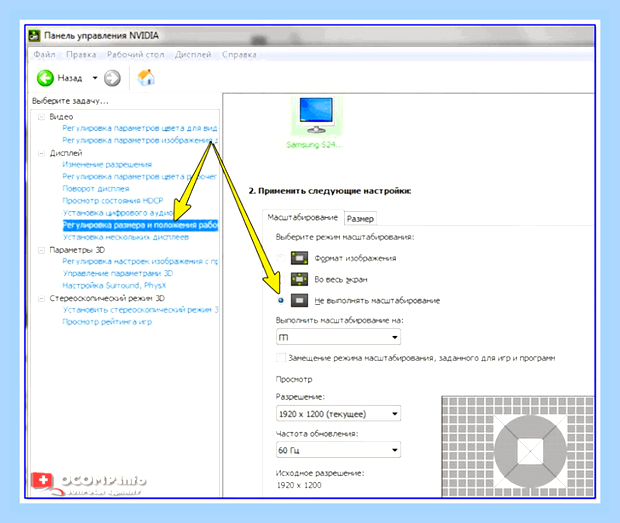Switch to the Размер tab
The width and height of the screenshot is (620, 523).
[x=360, y=219]
